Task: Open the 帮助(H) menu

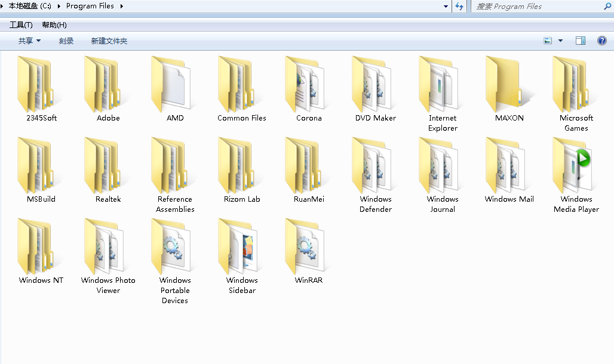Action: point(54,25)
